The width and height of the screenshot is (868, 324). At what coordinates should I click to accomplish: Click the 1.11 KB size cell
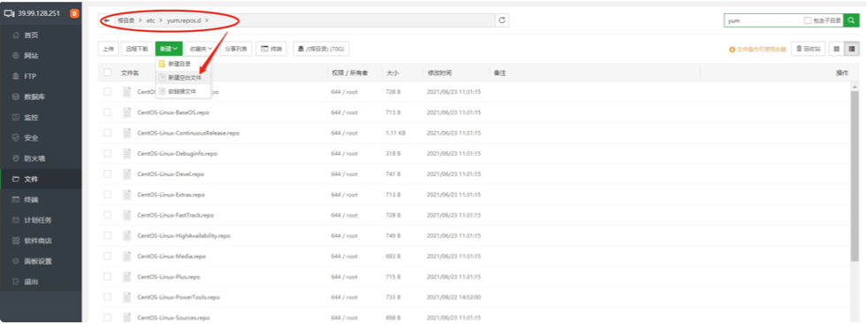[x=395, y=133]
